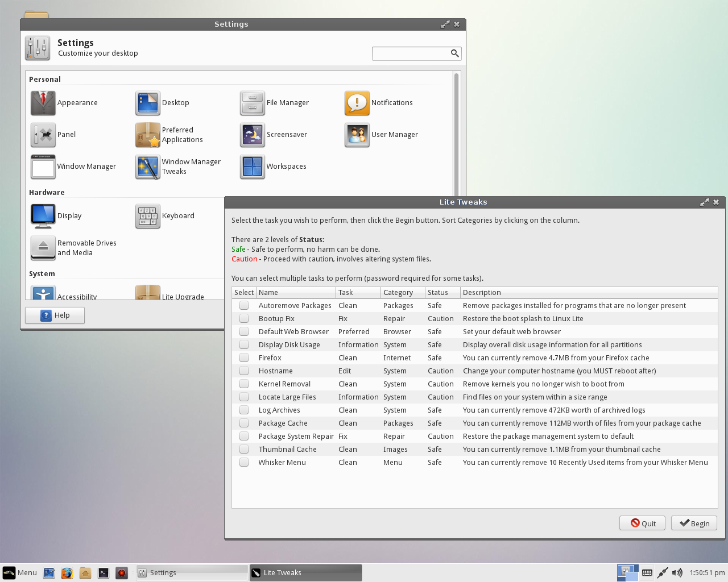Open the Window Manager settings item
The width and height of the screenshot is (728, 582).
[x=73, y=167]
